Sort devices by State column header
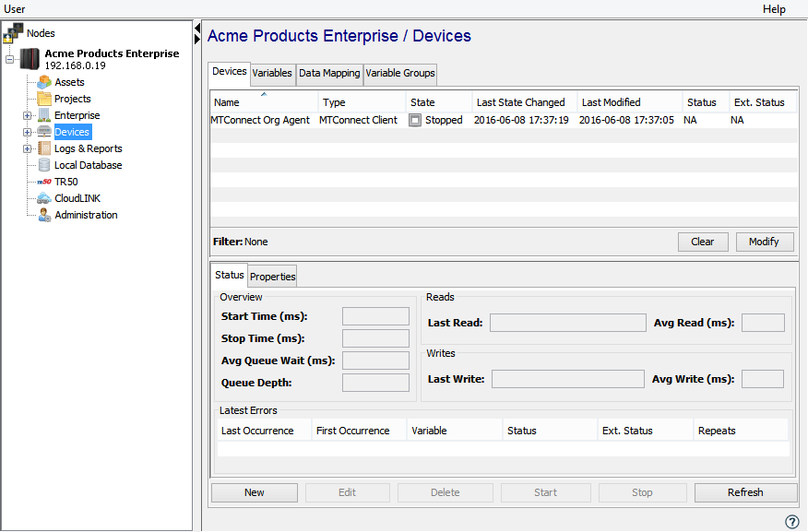The image size is (808, 532). tap(438, 102)
